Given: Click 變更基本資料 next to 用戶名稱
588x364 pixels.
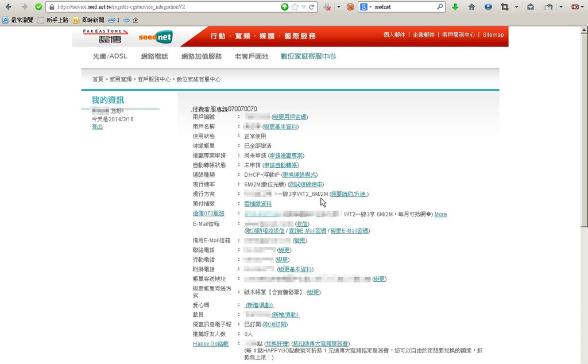Looking at the screenshot, I should click(280, 127).
